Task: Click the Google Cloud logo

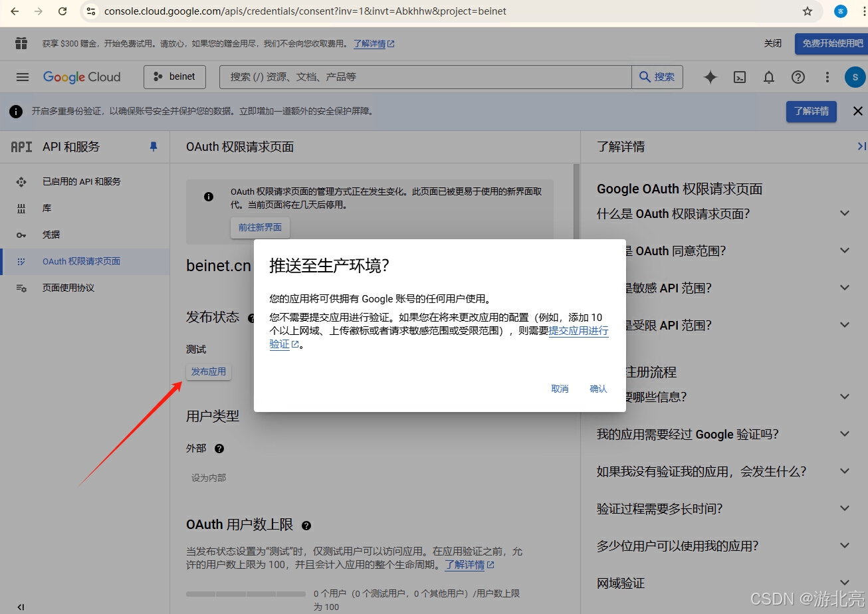Action: [x=82, y=77]
